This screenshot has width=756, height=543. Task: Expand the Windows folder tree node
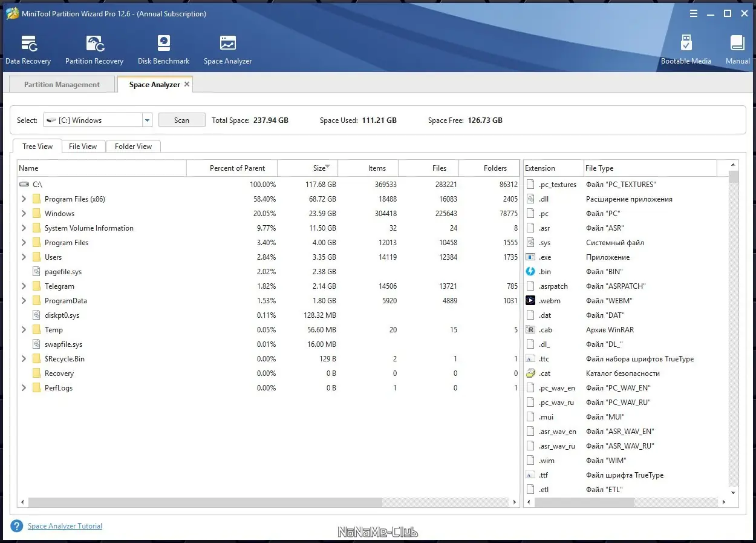tap(24, 214)
